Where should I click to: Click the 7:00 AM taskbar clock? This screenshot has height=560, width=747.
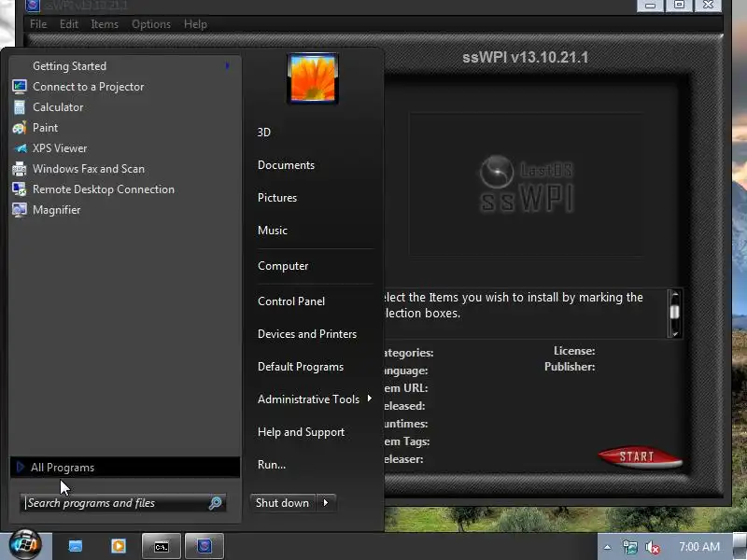(x=698, y=547)
